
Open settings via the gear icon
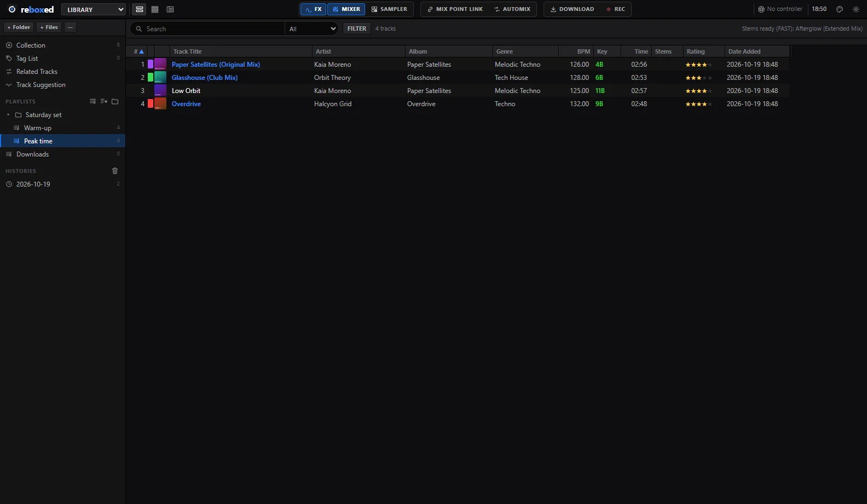pos(856,9)
